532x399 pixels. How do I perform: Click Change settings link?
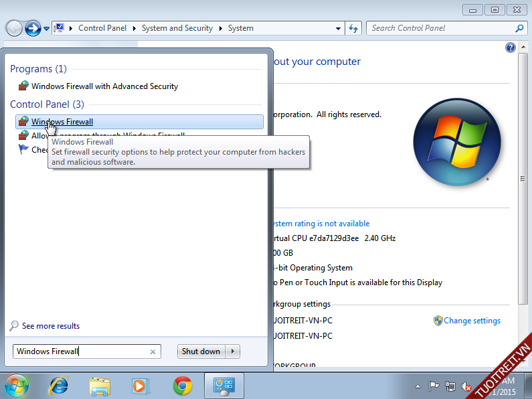[472, 321]
